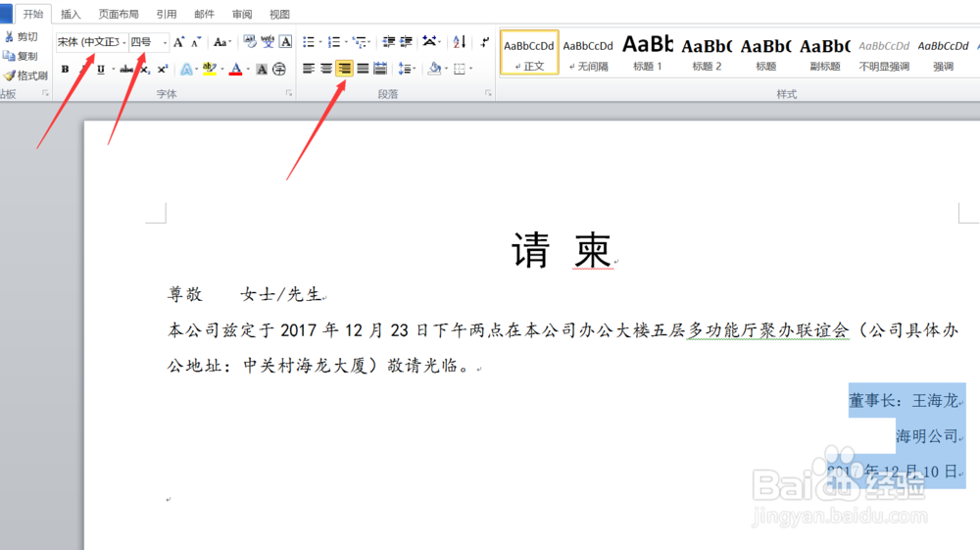Select the Format Painter (格式刷)
Image resolution: width=980 pixels, height=550 pixels.
[x=25, y=75]
